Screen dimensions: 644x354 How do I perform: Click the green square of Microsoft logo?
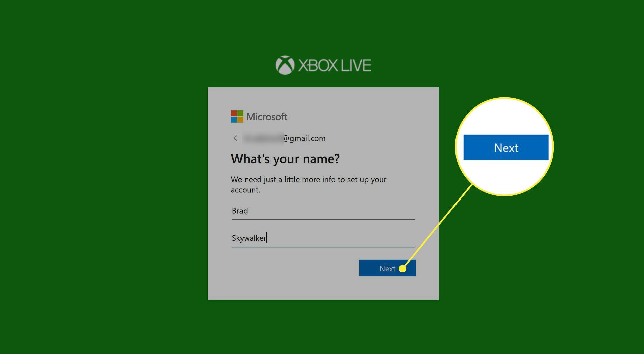pos(240,114)
